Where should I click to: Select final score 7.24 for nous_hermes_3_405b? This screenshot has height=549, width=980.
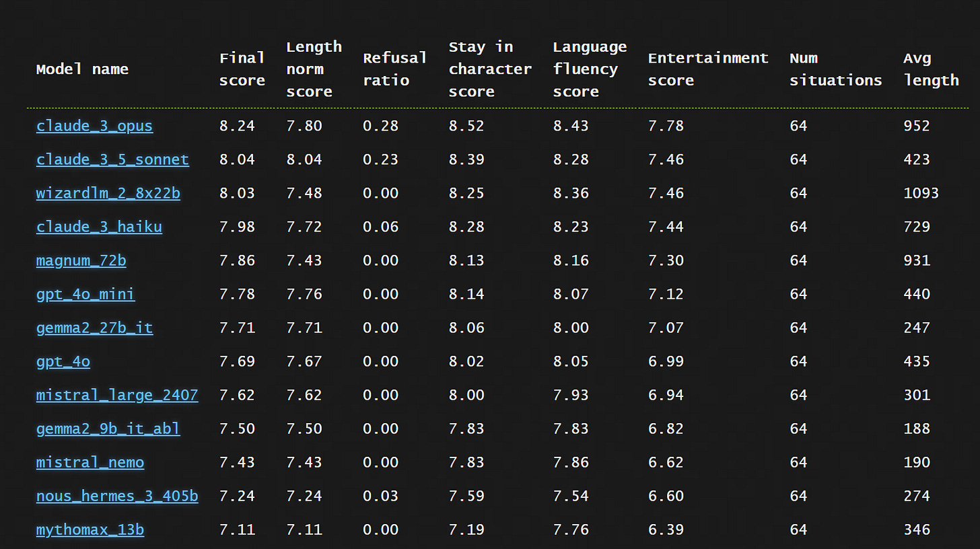click(x=237, y=496)
